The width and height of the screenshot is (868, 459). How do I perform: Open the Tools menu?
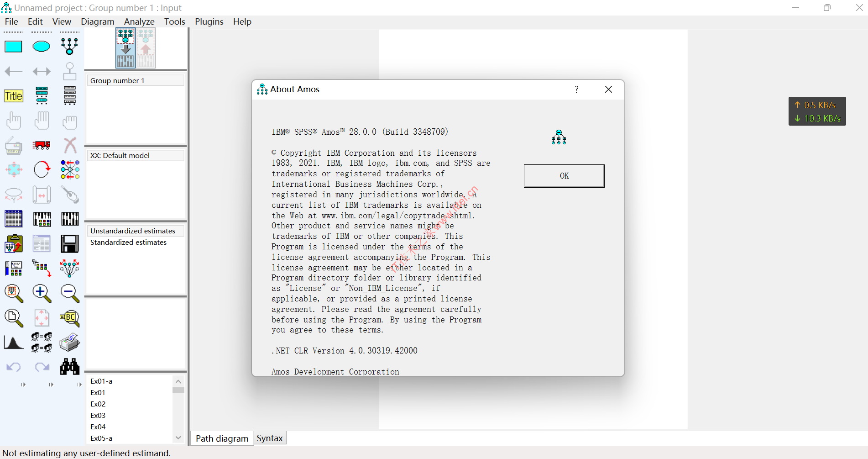coord(175,21)
